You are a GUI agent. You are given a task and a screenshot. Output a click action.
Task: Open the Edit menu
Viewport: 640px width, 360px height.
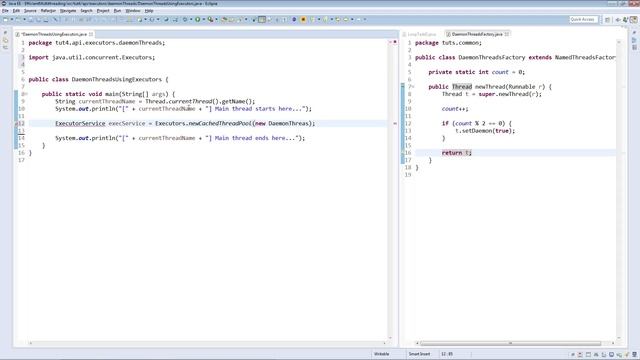click(16, 11)
